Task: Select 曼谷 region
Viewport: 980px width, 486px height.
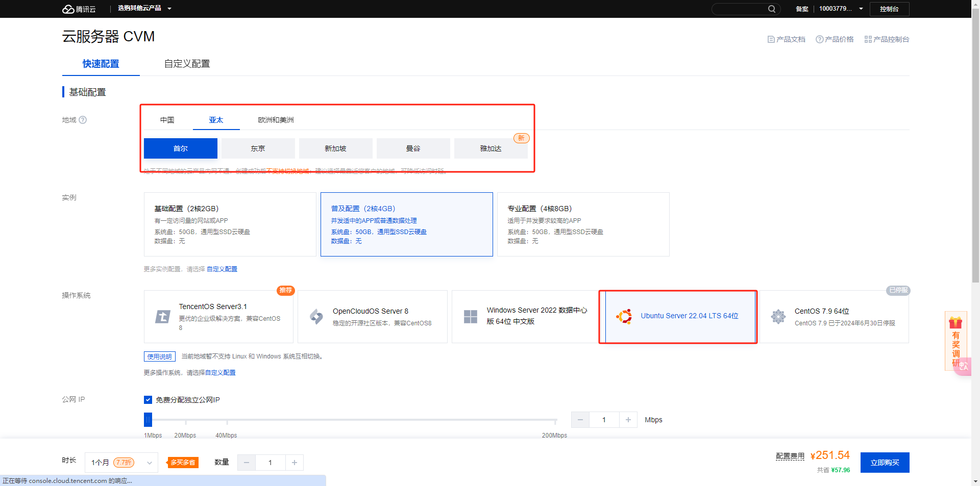Action: pos(413,148)
